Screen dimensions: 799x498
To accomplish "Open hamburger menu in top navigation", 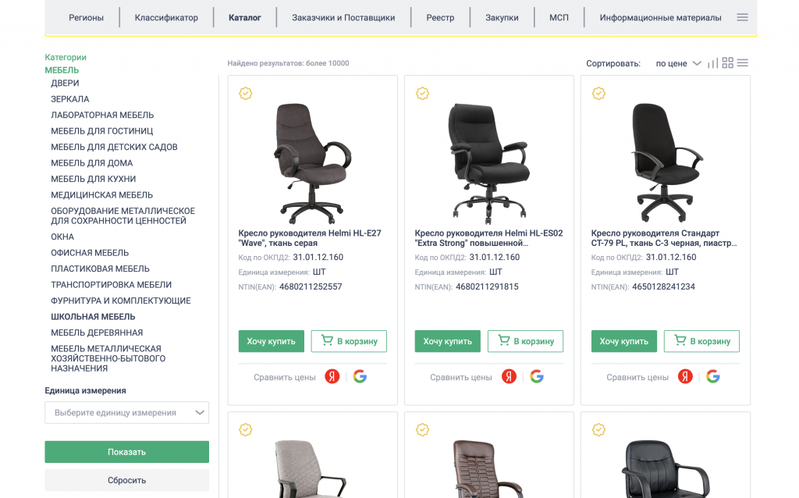I will pyautogui.click(x=742, y=17).
